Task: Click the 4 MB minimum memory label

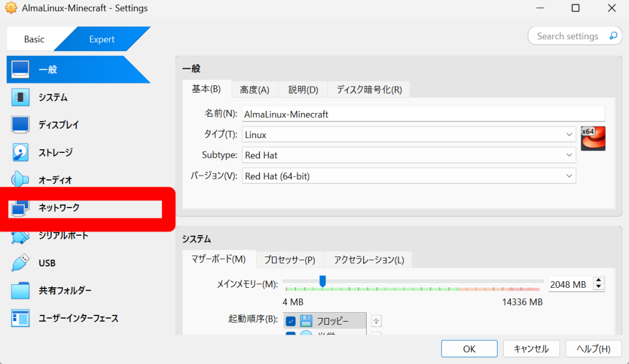Action: (x=293, y=302)
